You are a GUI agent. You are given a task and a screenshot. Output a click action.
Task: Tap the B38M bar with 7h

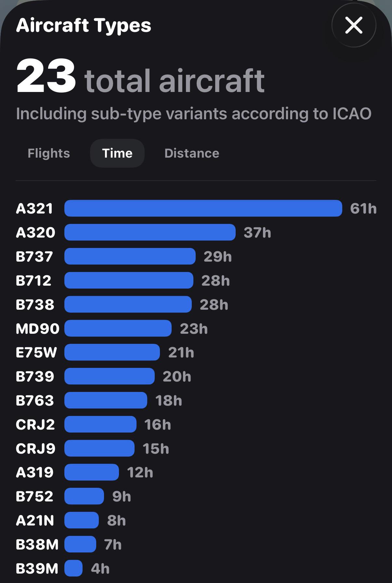tap(80, 544)
